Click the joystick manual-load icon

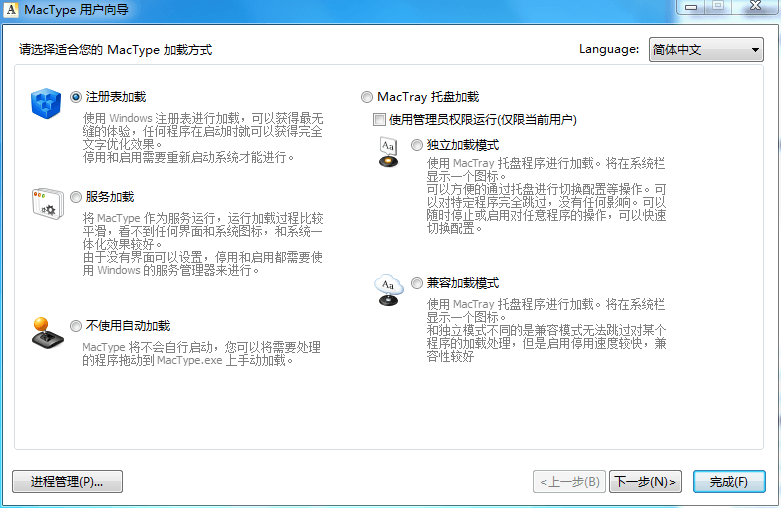pyautogui.click(x=47, y=333)
